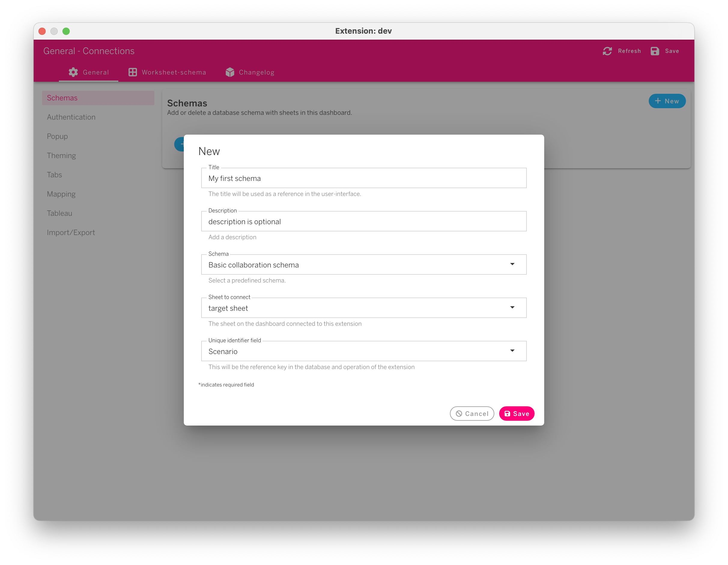The width and height of the screenshot is (728, 565).
Task: Click the prohibited icon on Cancel button
Action: tap(459, 414)
